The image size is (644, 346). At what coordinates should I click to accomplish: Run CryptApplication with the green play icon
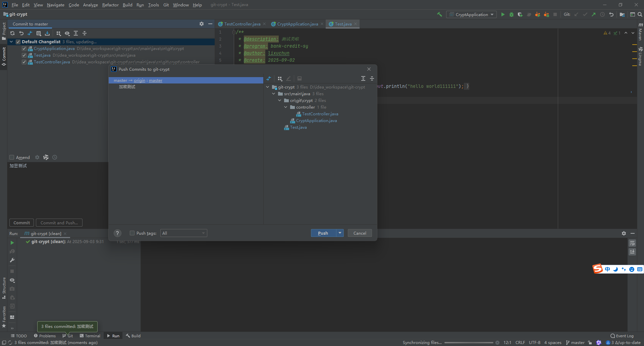tap(503, 14)
